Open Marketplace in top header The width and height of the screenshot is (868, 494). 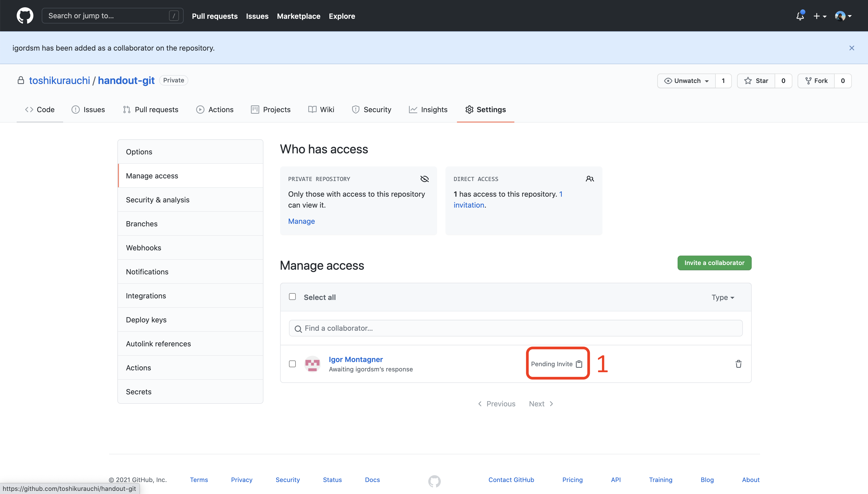298,16
